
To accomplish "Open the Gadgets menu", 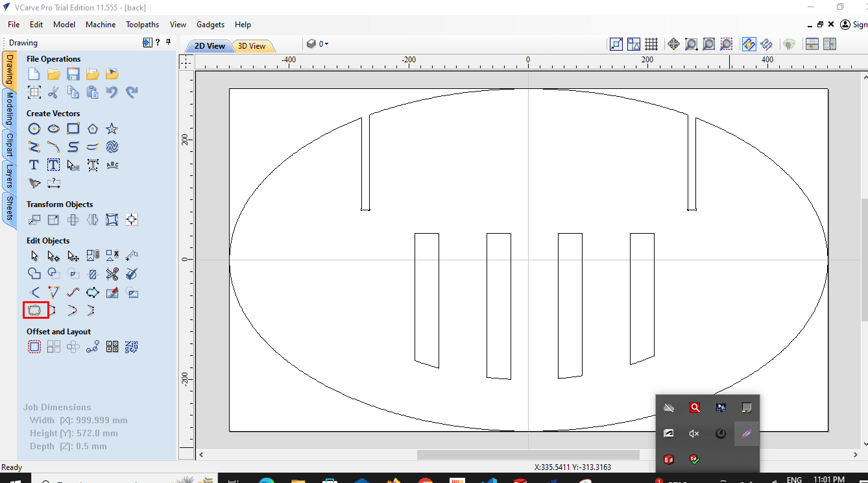I will (x=210, y=25).
